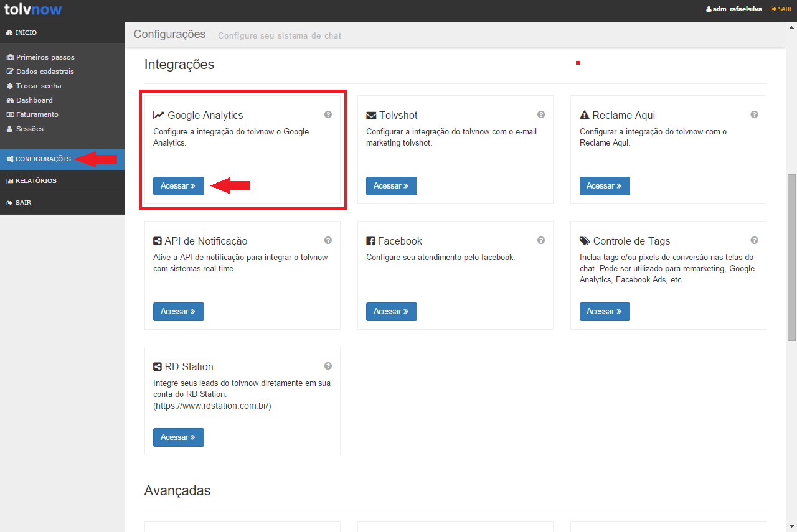Screen dimensions: 797x532
Task: Open Dados cadastrais in sidebar
Action: tap(40, 72)
